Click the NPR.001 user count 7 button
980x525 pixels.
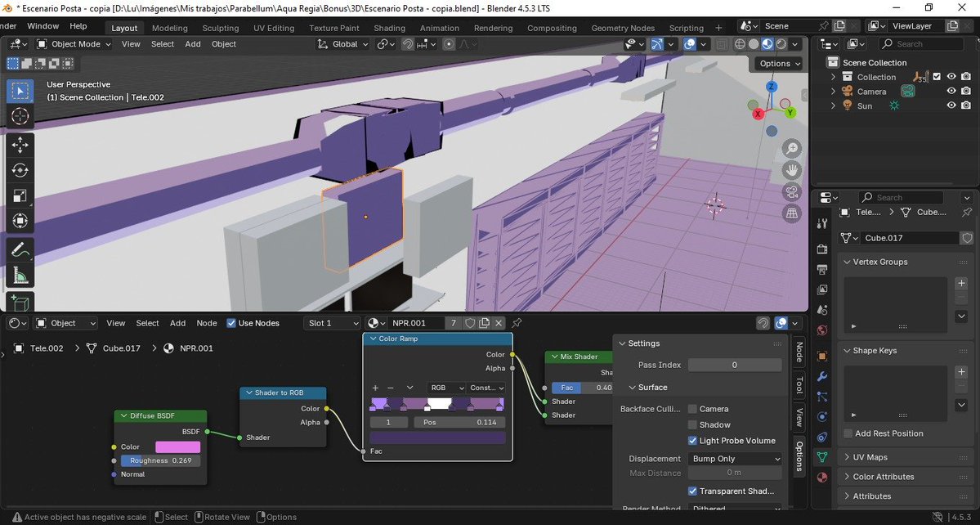click(x=453, y=323)
